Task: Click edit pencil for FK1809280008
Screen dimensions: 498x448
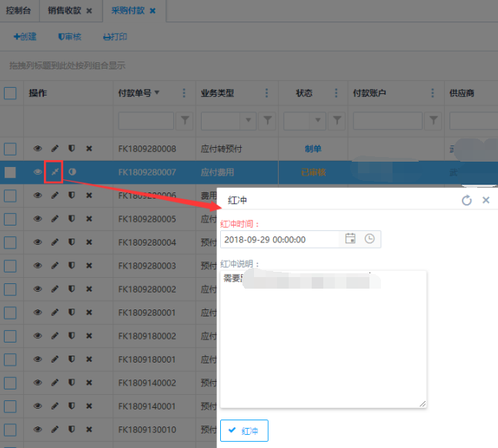Action: pyautogui.click(x=55, y=149)
